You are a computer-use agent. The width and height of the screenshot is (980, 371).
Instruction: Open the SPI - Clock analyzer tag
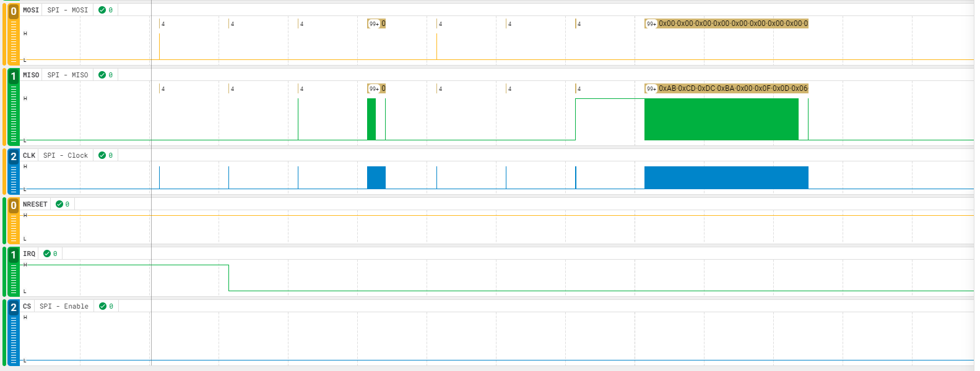tap(66, 155)
